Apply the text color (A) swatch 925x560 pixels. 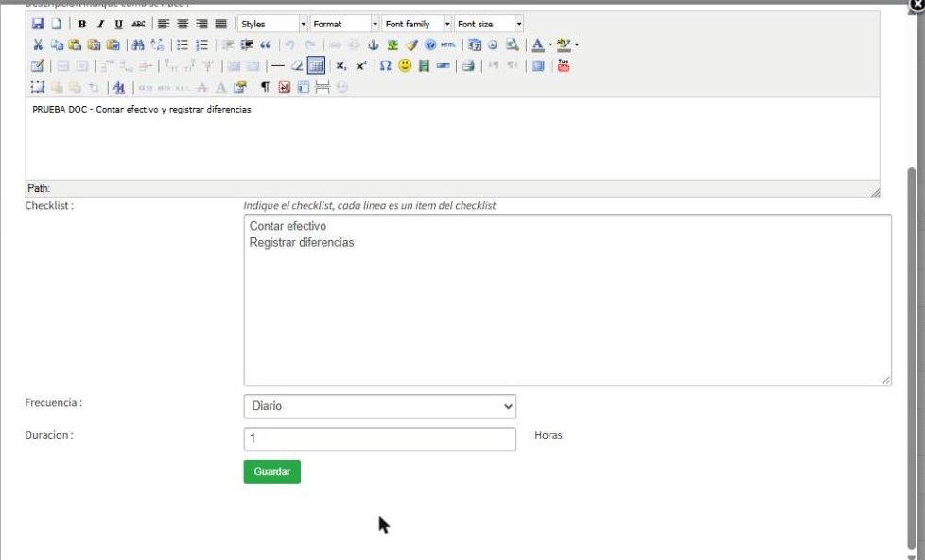(x=537, y=44)
